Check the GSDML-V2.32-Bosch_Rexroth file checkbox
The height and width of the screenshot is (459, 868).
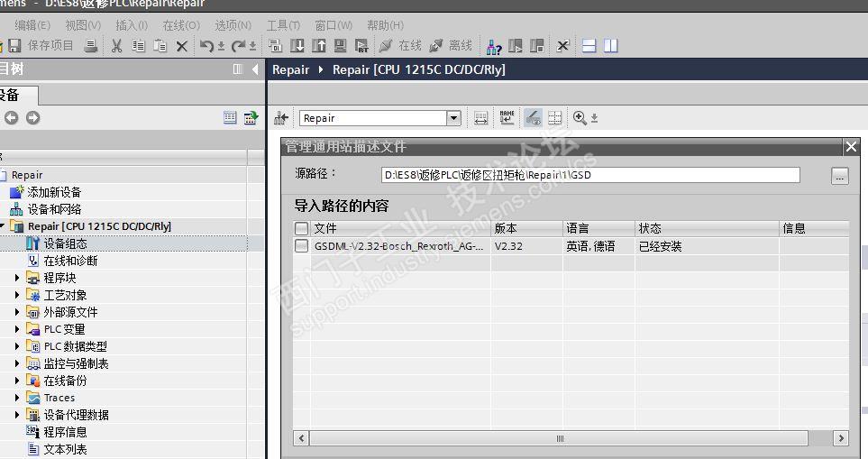301,246
